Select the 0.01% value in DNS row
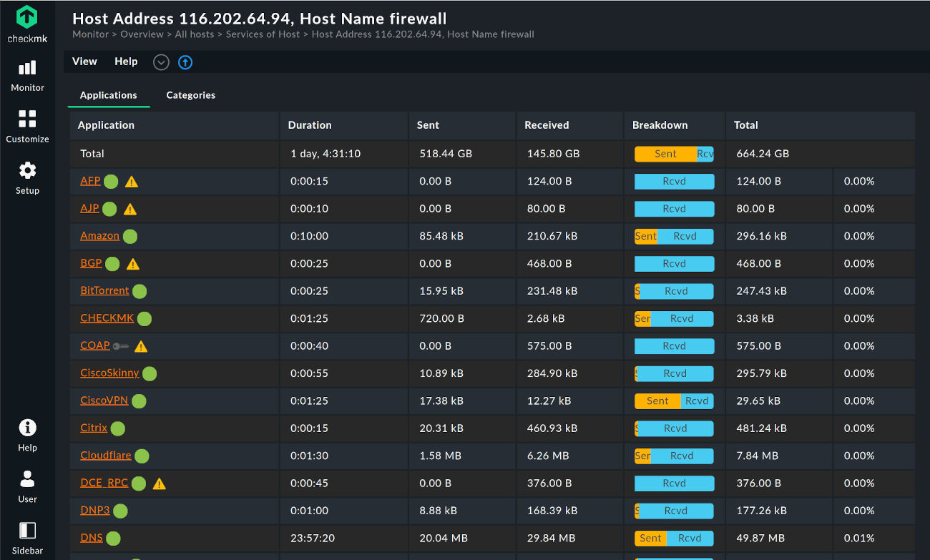Image resolution: width=930 pixels, height=560 pixels. [x=859, y=538]
